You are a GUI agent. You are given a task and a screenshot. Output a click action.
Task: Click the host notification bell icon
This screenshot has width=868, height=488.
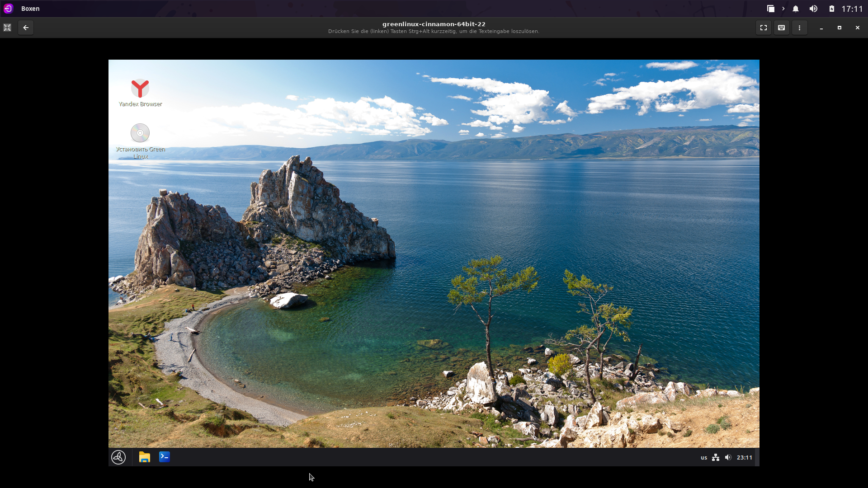click(796, 9)
